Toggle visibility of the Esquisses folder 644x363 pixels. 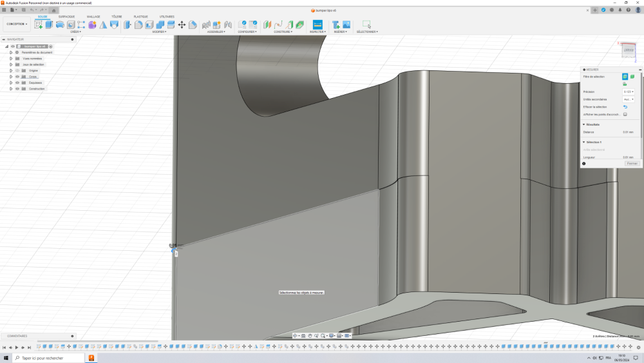pyautogui.click(x=17, y=83)
